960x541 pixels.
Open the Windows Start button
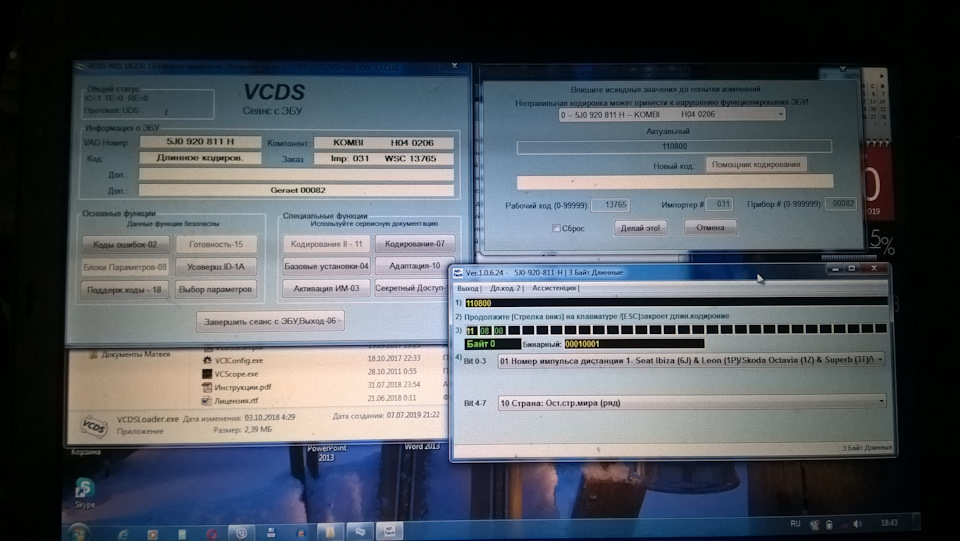[x=78, y=532]
